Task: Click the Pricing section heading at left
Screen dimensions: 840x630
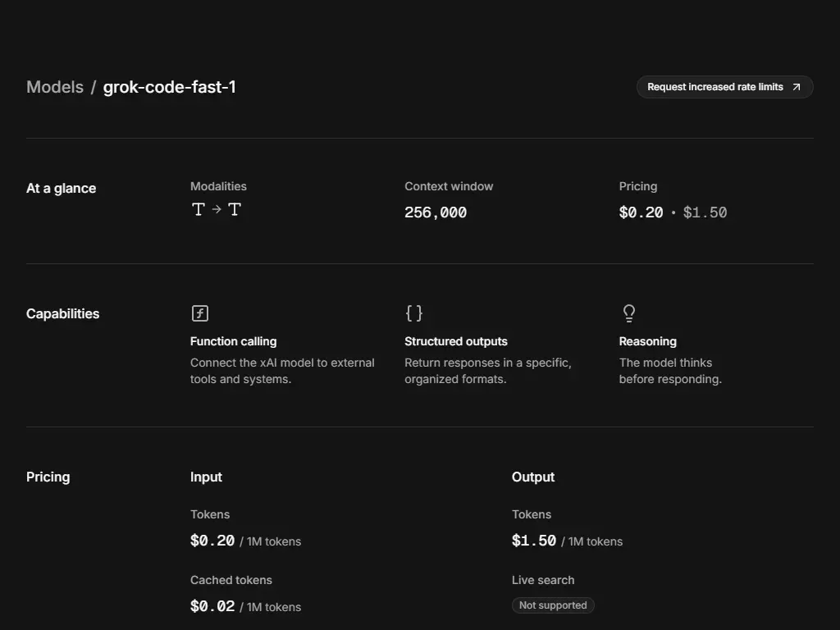Action: [48, 477]
